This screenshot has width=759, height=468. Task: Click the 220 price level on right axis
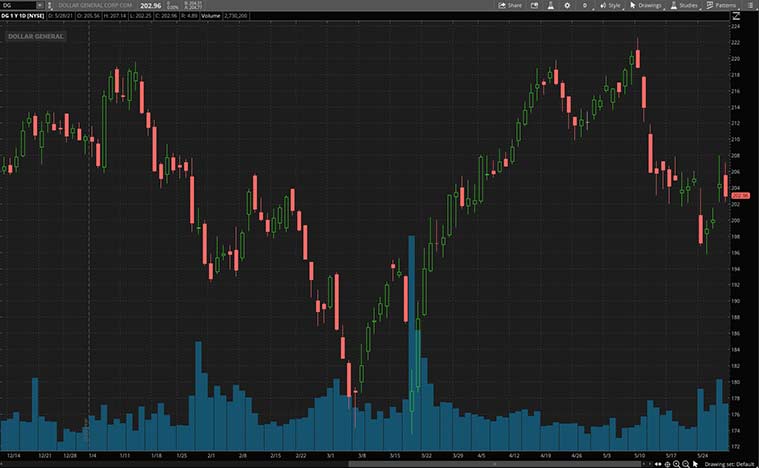click(x=735, y=59)
